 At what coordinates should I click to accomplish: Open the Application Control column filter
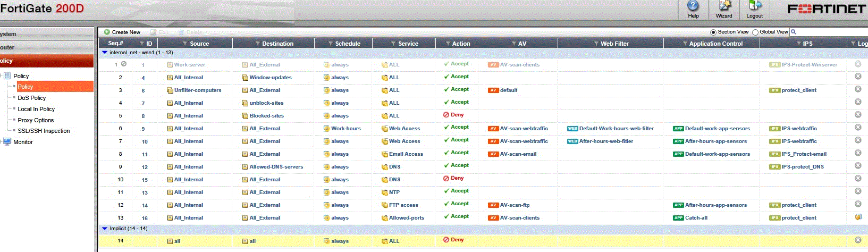[685, 44]
